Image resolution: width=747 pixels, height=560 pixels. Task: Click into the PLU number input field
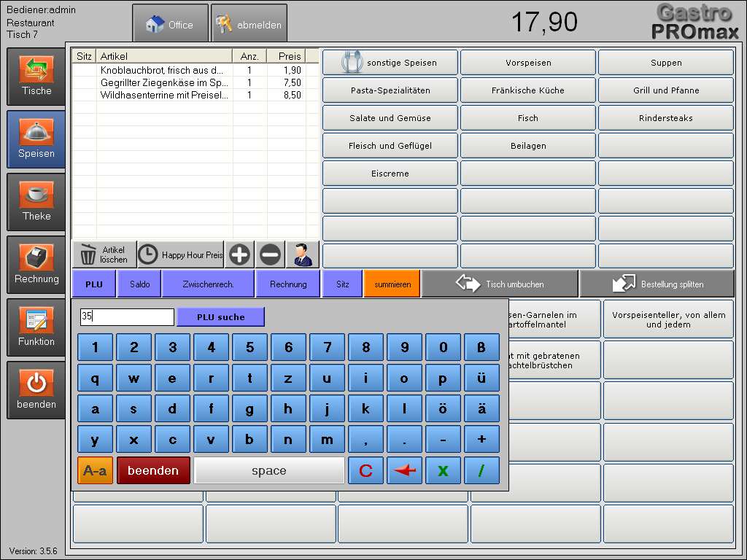click(x=127, y=316)
